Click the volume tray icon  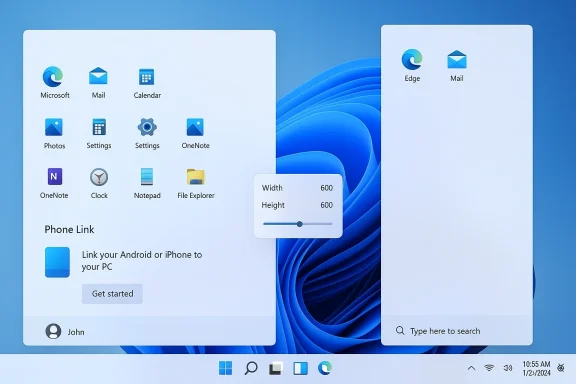pyautogui.click(x=508, y=367)
